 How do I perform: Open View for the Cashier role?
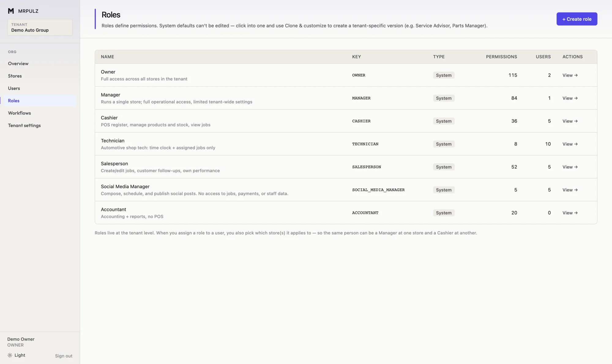click(x=570, y=121)
